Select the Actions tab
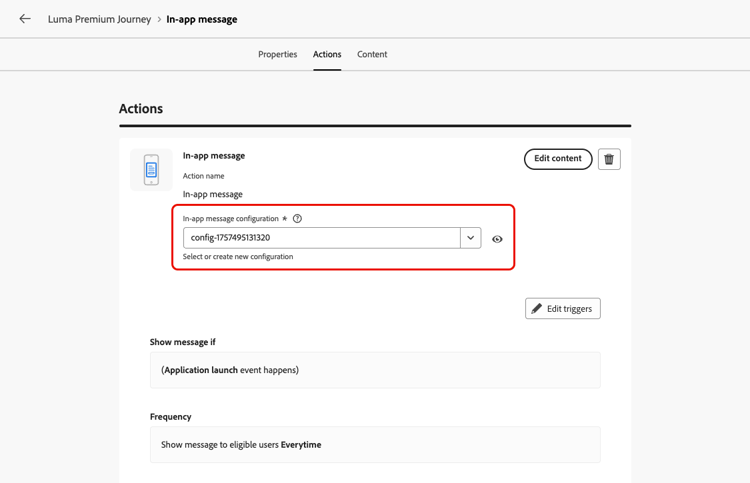 point(327,54)
